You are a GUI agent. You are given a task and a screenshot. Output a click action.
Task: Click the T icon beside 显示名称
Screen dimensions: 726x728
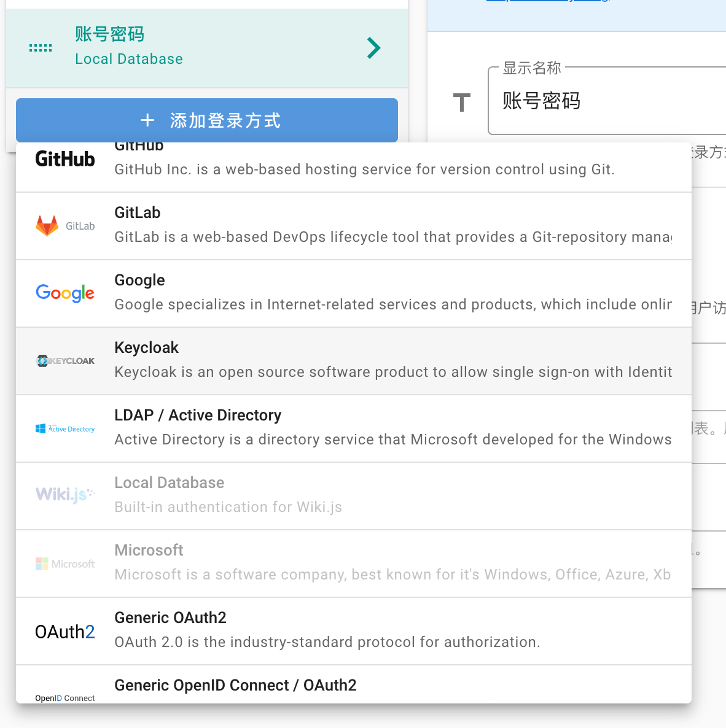coord(461,103)
